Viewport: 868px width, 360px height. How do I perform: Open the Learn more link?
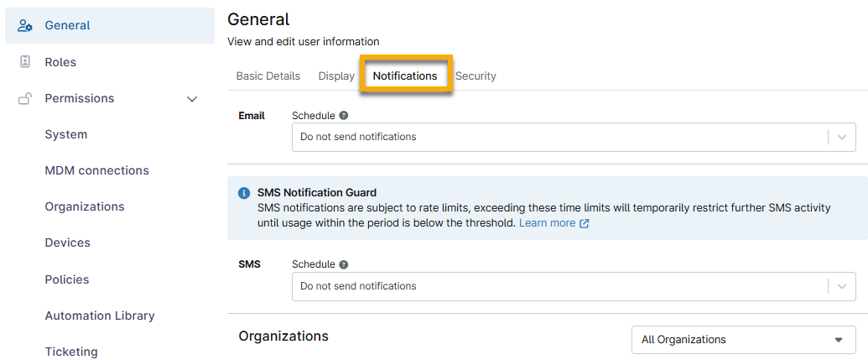547,223
